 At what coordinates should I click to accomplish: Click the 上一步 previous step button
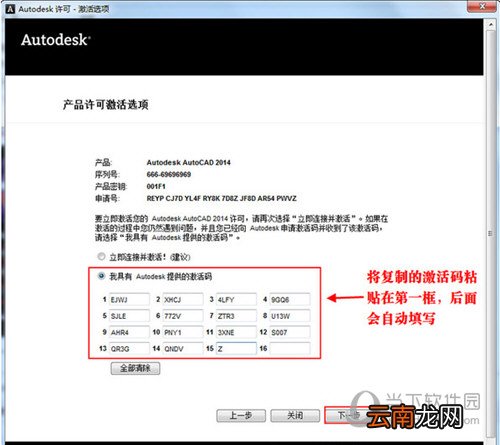(241, 416)
